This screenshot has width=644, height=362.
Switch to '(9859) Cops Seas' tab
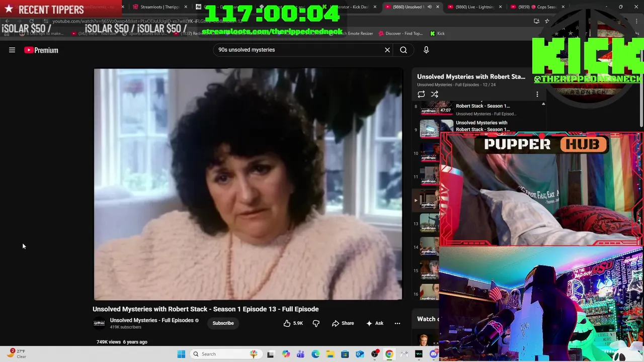click(x=536, y=7)
